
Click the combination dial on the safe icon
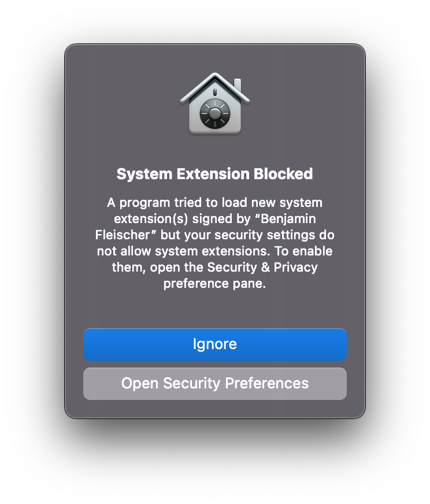tap(214, 113)
